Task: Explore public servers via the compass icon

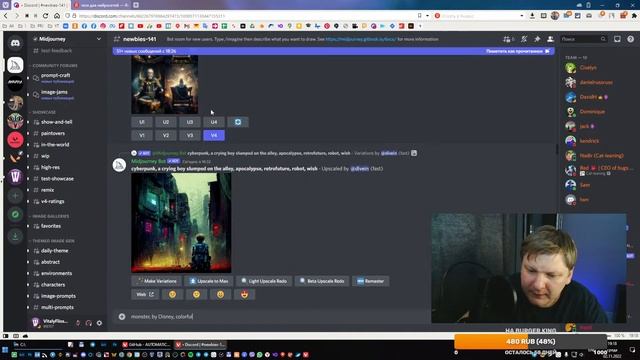Action: (15, 214)
